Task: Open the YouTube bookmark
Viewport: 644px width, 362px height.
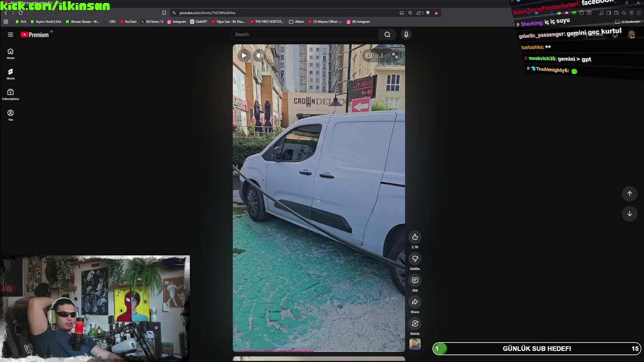Action: tap(128, 22)
